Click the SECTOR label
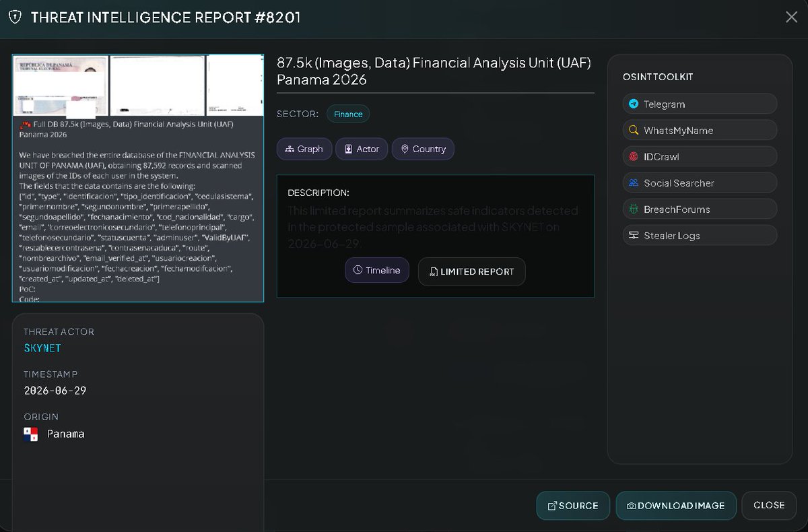Viewport: 808px width, 532px height. click(298, 114)
